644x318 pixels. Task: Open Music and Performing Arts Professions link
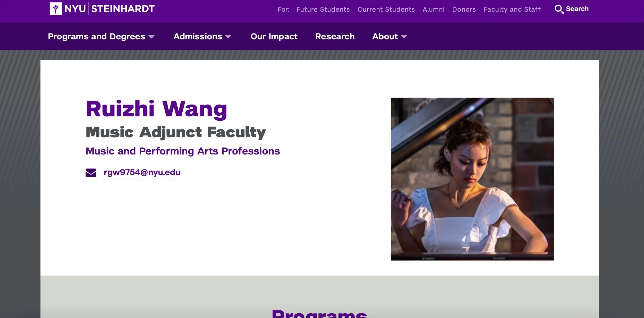click(183, 151)
